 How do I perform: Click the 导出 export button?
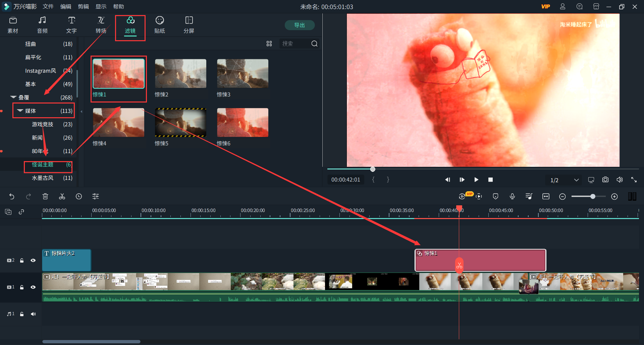[x=300, y=25]
